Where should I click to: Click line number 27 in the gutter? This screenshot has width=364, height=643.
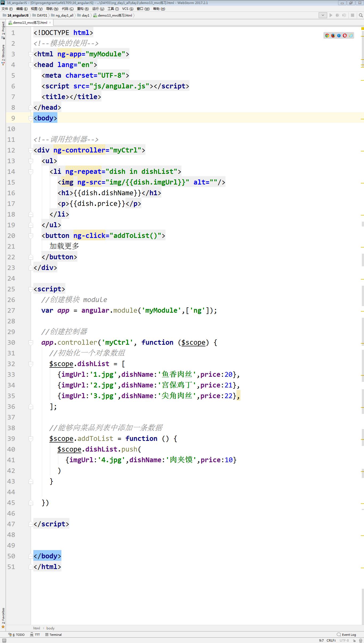coord(11,311)
